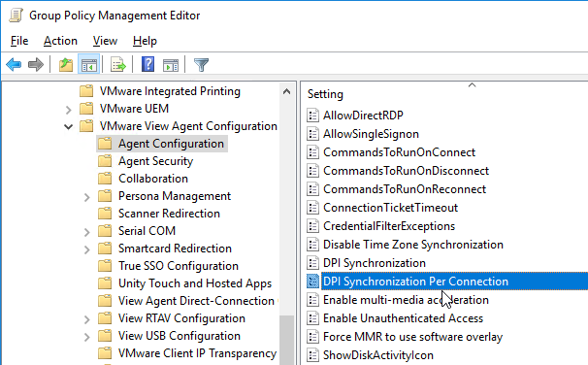Click the Collaboration folder icon
This screenshot has width=588, height=365.
coord(105,179)
